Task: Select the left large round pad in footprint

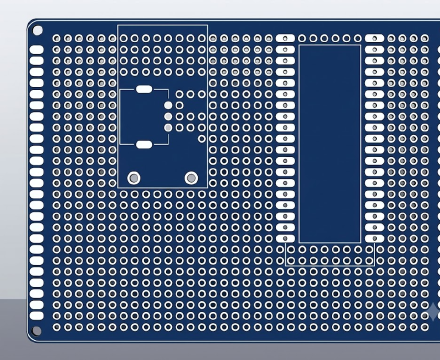Action: click(x=134, y=178)
